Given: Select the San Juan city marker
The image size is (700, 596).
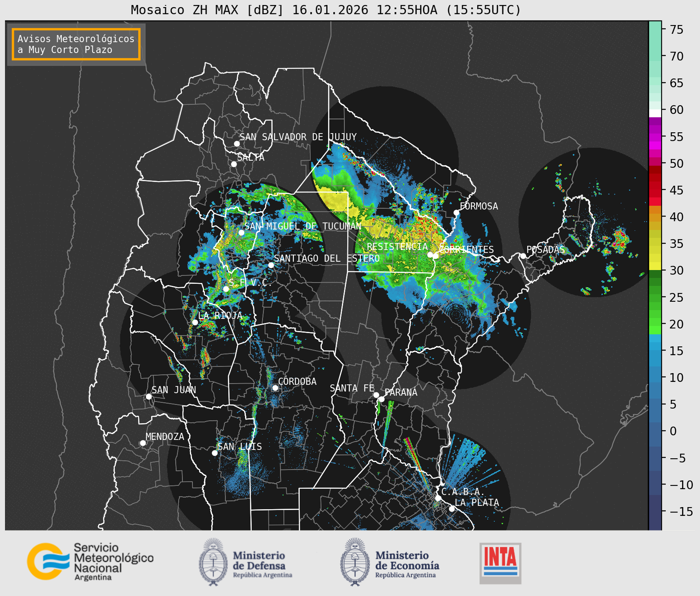Looking at the screenshot, I should tap(149, 396).
